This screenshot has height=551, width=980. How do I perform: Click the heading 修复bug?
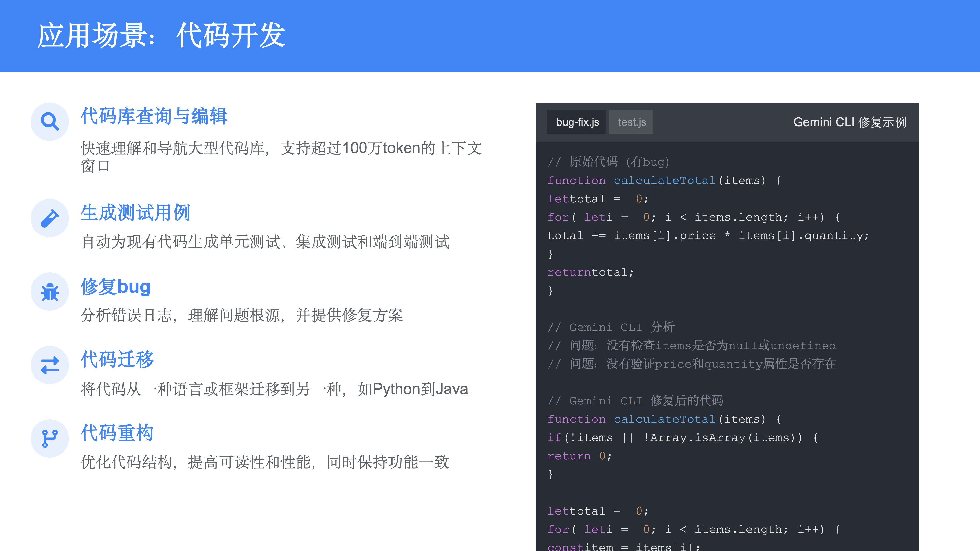click(x=116, y=286)
